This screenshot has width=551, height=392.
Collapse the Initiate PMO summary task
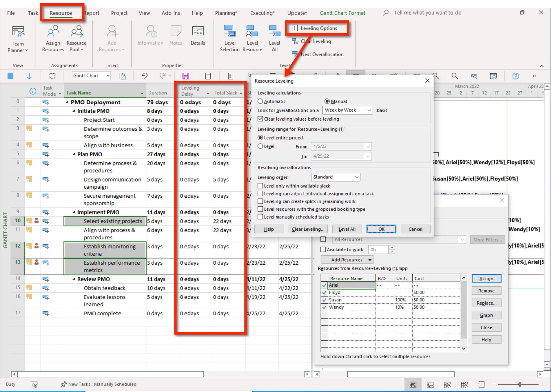tap(74, 111)
